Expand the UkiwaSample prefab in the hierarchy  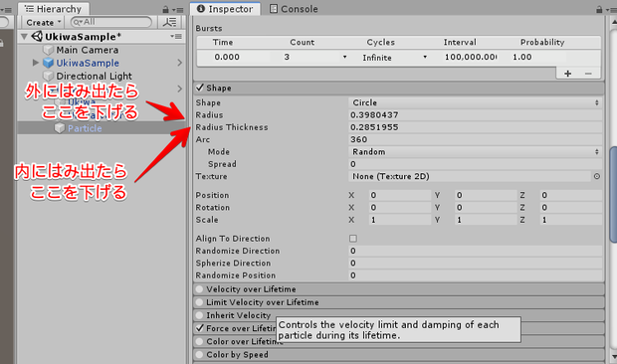[36, 63]
